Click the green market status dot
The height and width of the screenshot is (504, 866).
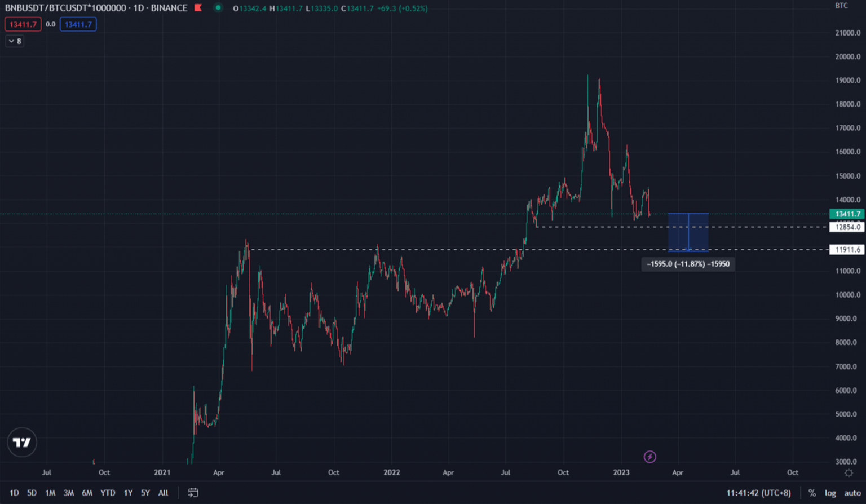tap(217, 8)
